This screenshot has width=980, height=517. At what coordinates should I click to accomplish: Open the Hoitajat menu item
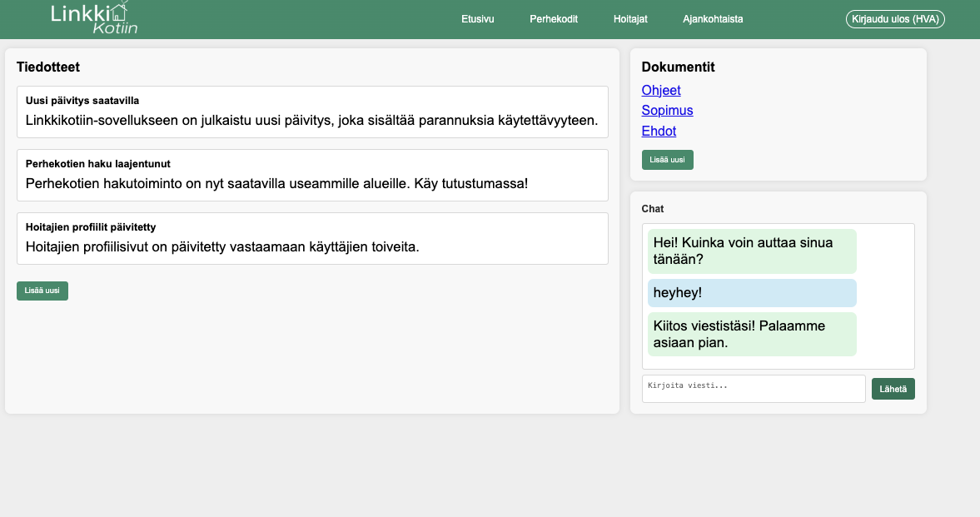tap(630, 19)
